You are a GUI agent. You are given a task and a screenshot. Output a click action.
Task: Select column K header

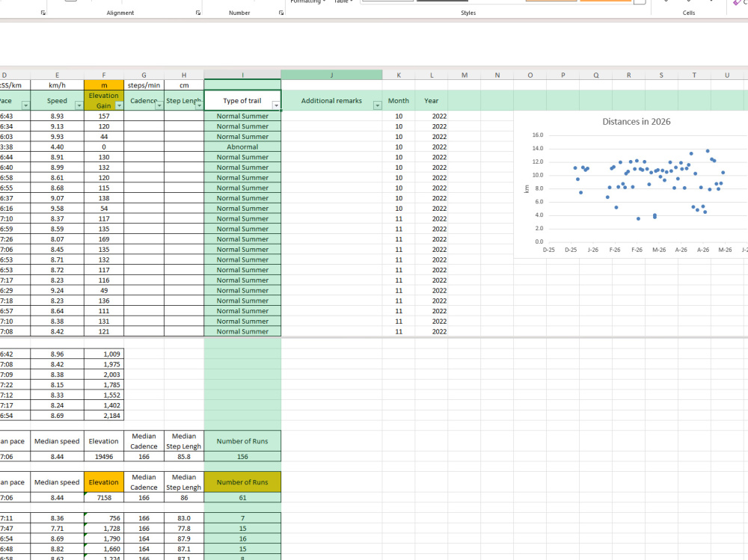click(399, 75)
